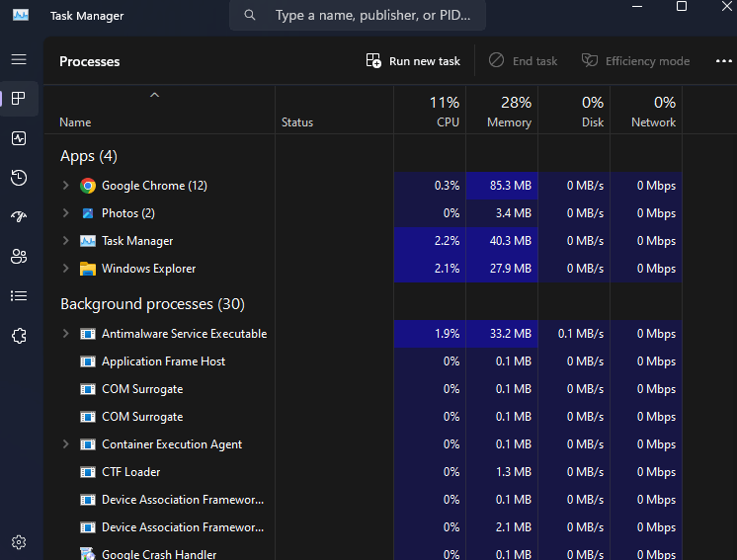The width and height of the screenshot is (737, 560).
Task: Select the CTF Loader background process
Action: point(130,472)
